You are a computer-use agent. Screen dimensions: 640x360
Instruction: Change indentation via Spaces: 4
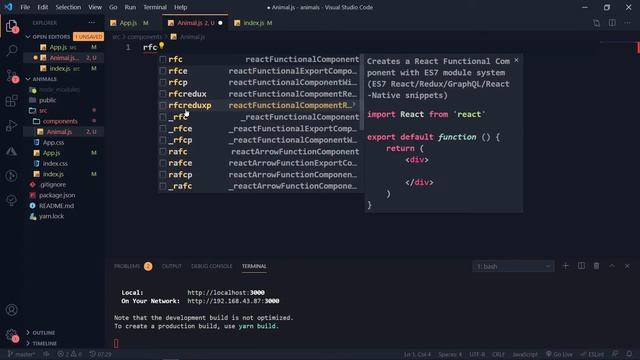coord(450,354)
